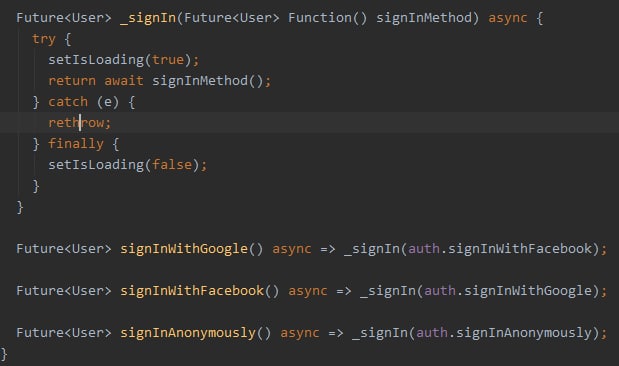Image resolution: width=619 pixels, height=366 pixels.
Task: Click the signInAnonymously method declaration name
Action: [x=188, y=333]
